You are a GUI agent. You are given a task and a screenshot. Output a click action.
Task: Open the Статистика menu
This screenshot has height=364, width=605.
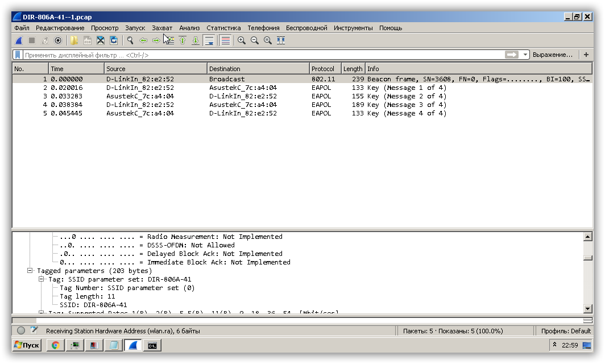(x=223, y=28)
